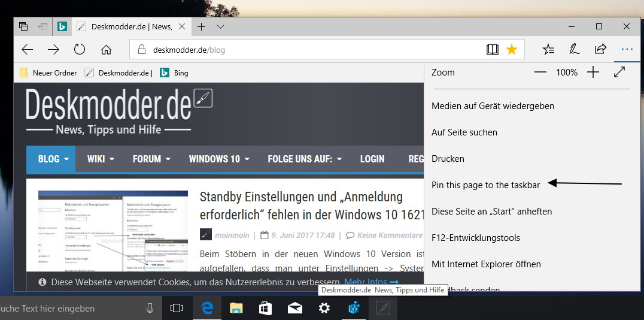Click the Mehr Infos cookie link
644x320 pixels.
tap(371, 282)
